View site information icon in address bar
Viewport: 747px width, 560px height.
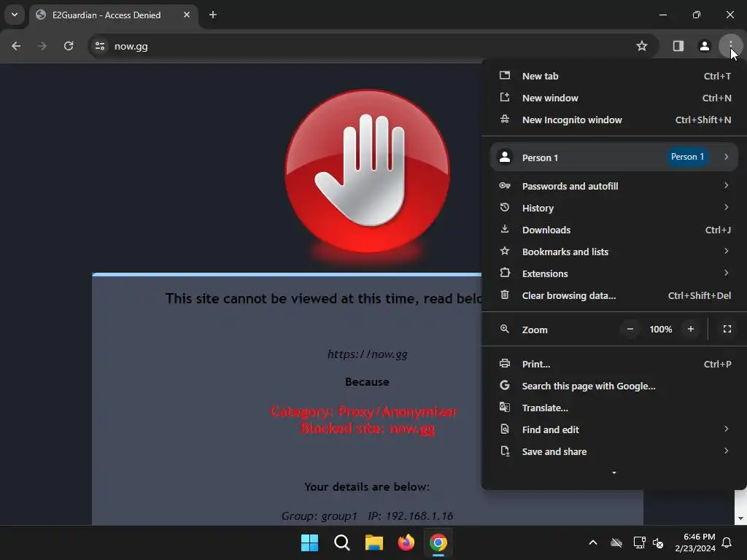[x=99, y=46]
